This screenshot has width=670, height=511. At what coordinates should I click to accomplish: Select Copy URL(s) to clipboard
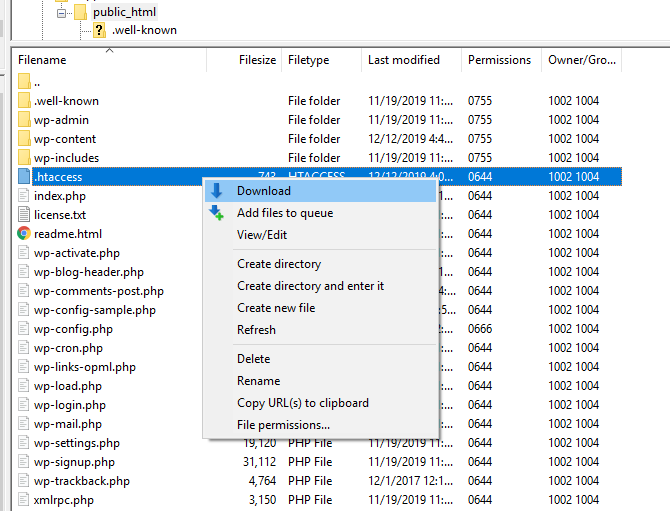pos(302,403)
